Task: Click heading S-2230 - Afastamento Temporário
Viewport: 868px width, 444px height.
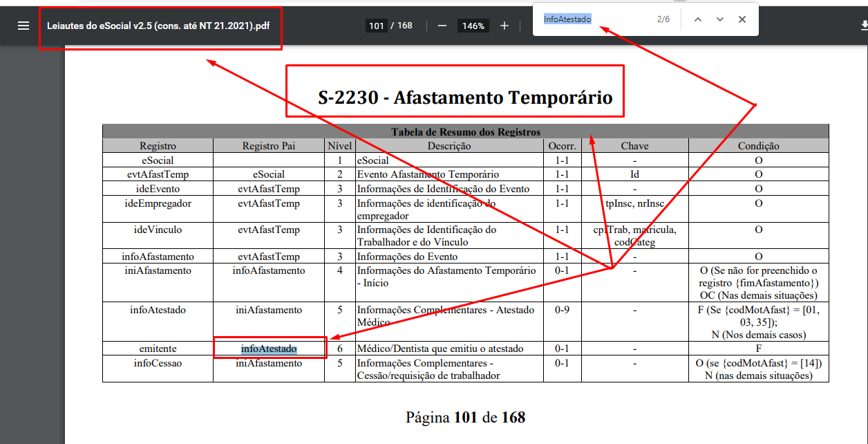Action: [465, 98]
